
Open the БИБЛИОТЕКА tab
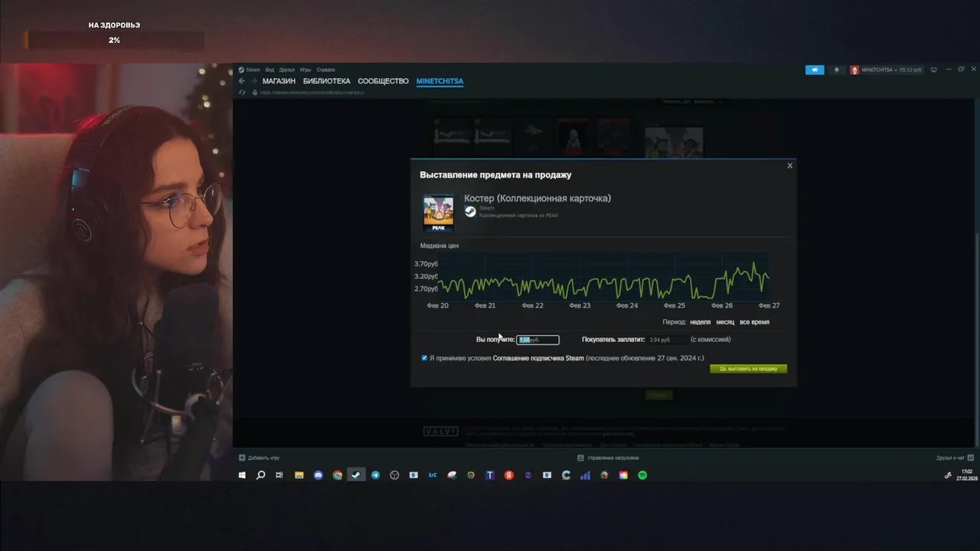[326, 81]
